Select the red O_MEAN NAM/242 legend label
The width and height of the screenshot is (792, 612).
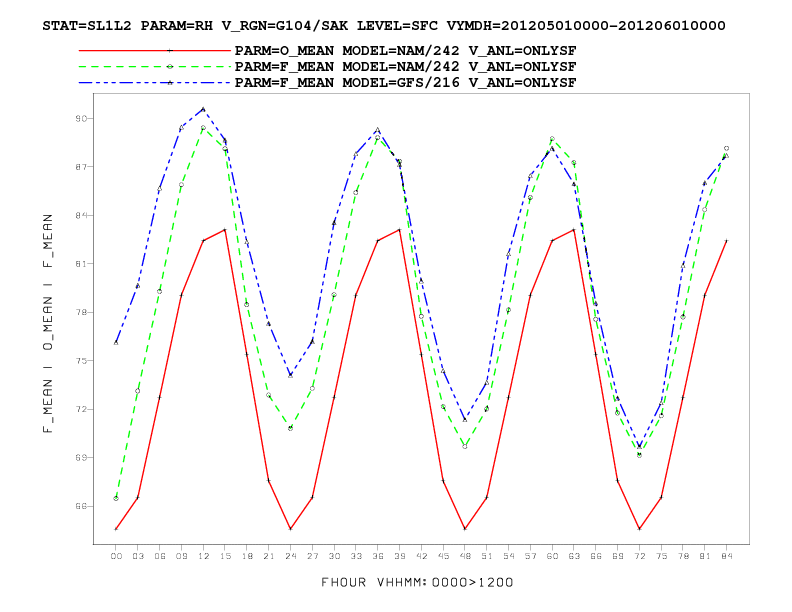point(405,51)
